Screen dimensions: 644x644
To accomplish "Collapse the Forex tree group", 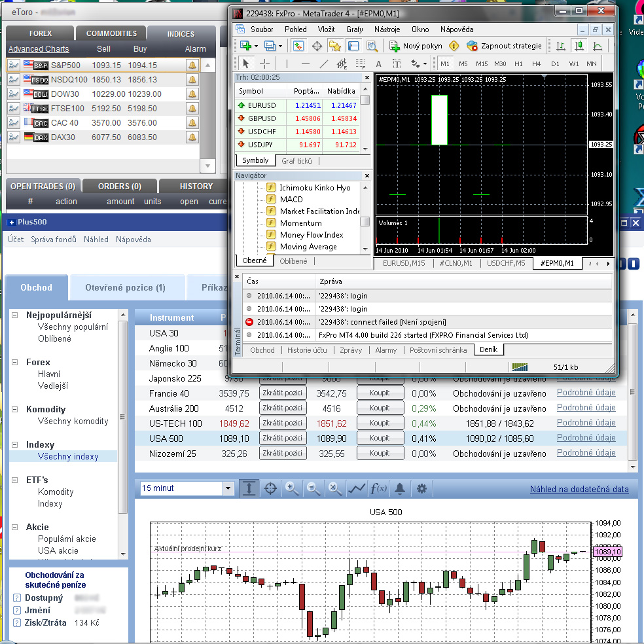I will [x=15, y=362].
